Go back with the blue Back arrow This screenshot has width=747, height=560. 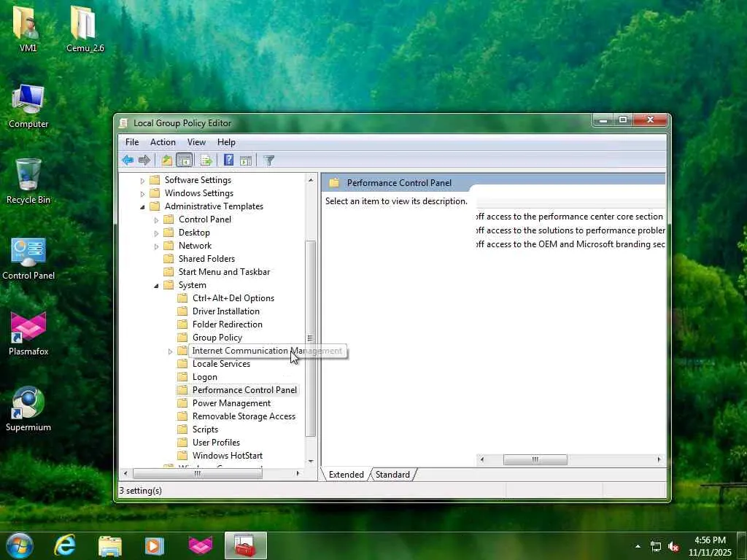click(127, 160)
